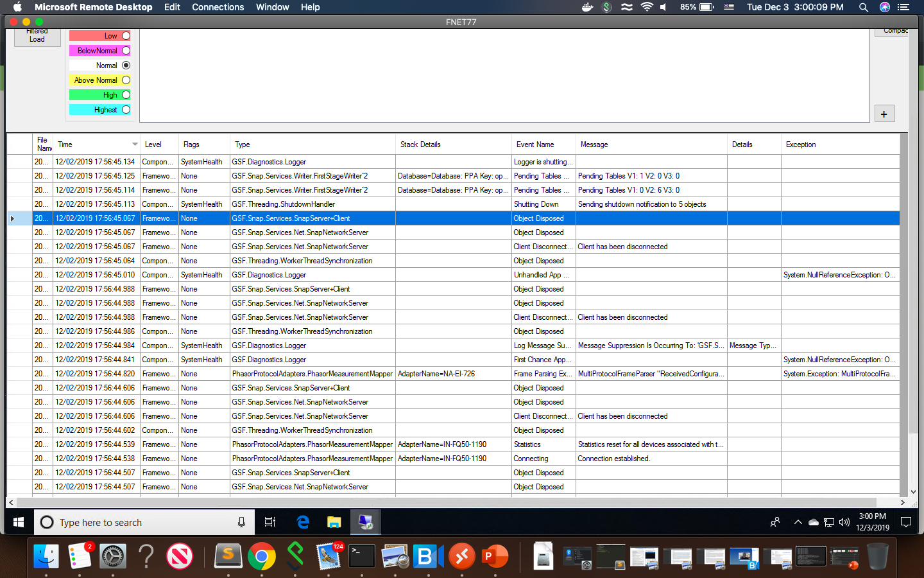Click the OneDrive cloud icon in the system tray

(x=813, y=522)
